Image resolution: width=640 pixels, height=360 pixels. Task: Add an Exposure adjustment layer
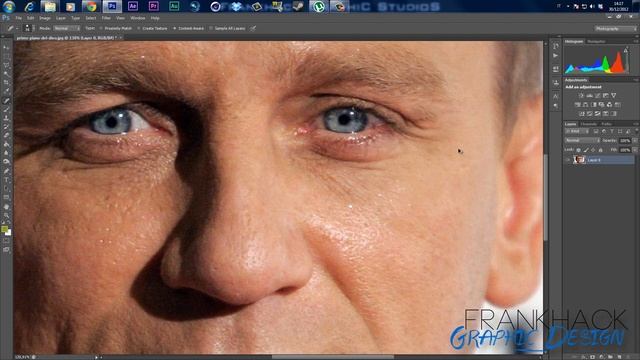coord(605,96)
